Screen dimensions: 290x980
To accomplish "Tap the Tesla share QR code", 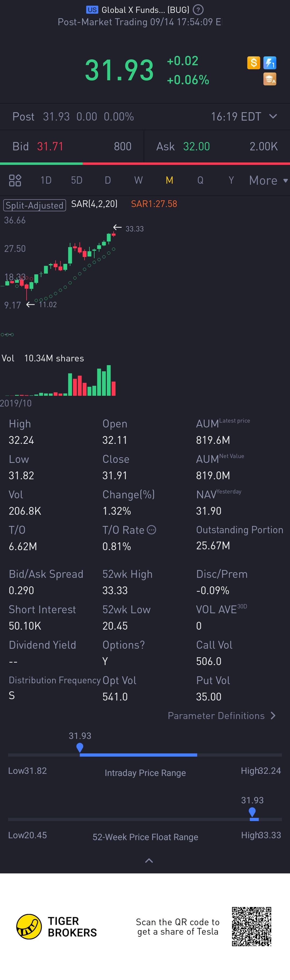I will [x=252, y=926].
